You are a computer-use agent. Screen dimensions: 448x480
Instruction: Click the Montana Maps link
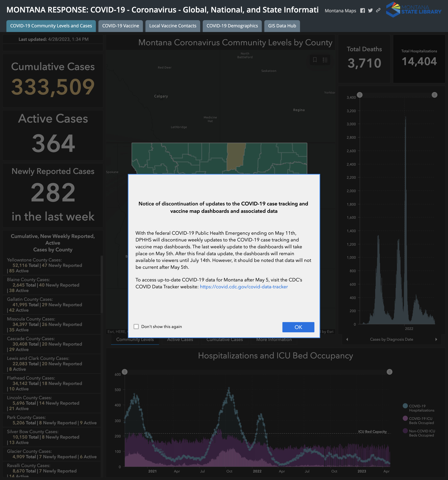[340, 11]
